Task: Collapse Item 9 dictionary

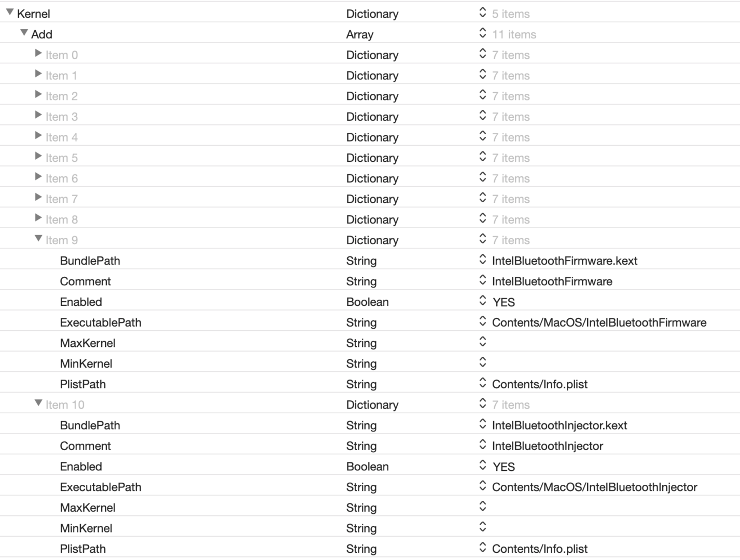Action: (38, 239)
